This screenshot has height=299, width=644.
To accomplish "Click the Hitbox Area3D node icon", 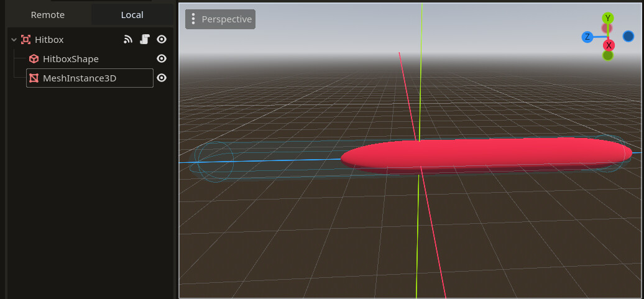I will [x=26, y=40].
